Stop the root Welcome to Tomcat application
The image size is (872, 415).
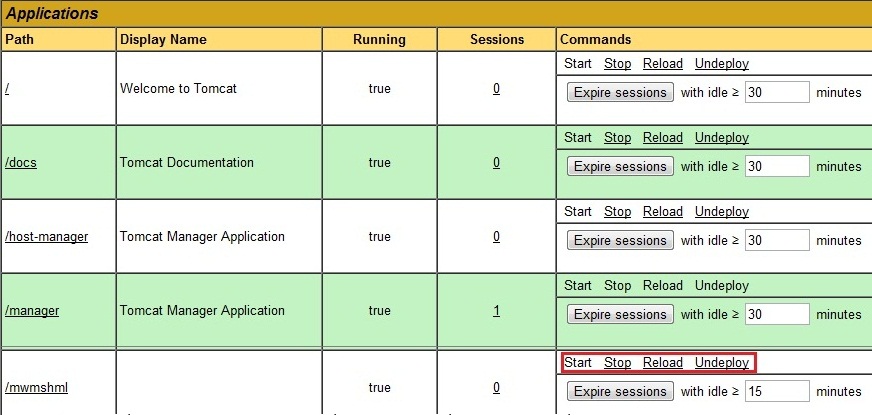point(617,64)
